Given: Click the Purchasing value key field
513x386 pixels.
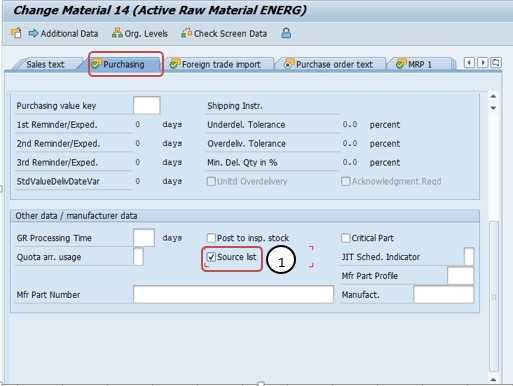Looking at the screenshot, I should 147,106.
